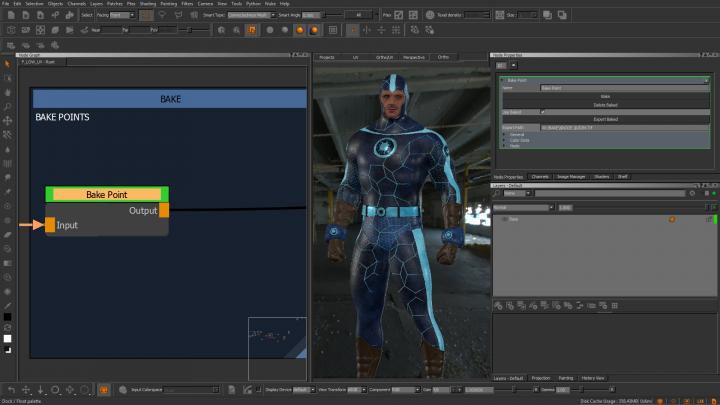The height and width of the screenshot is (405, 720).
Task: Click the black foreground color swatch
Action: tap(8, 317)
